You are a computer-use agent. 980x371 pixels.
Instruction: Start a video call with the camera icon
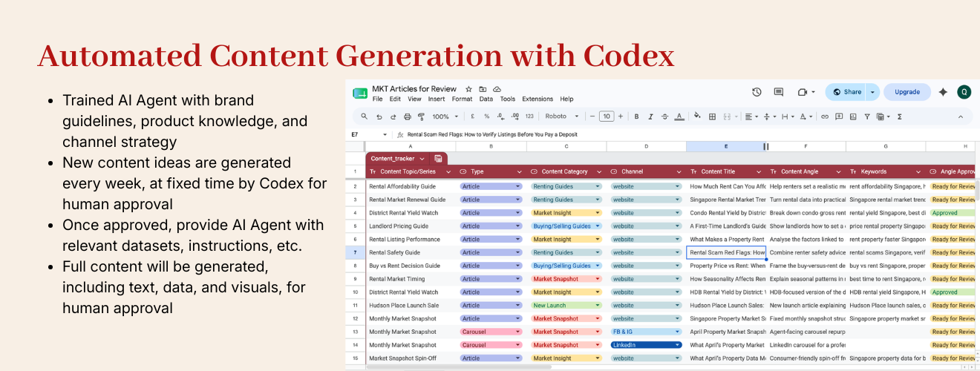tap(802, 92)
